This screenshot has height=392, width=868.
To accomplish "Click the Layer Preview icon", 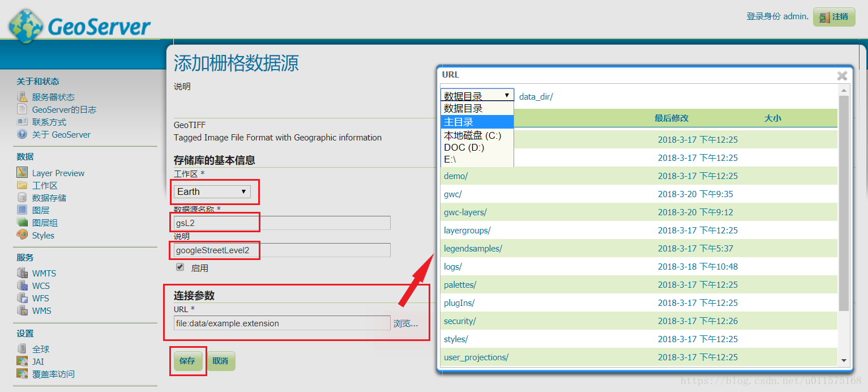I will click(x=22, y=173).
